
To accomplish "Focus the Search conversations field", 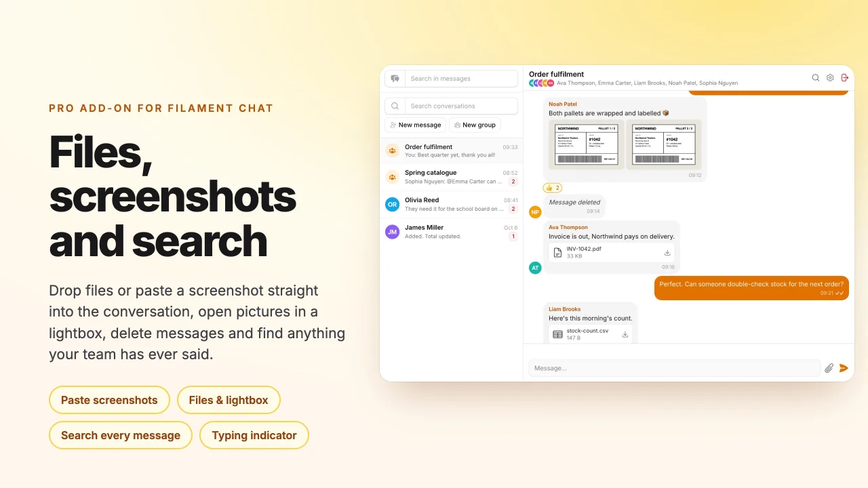I will coord(462,106).
